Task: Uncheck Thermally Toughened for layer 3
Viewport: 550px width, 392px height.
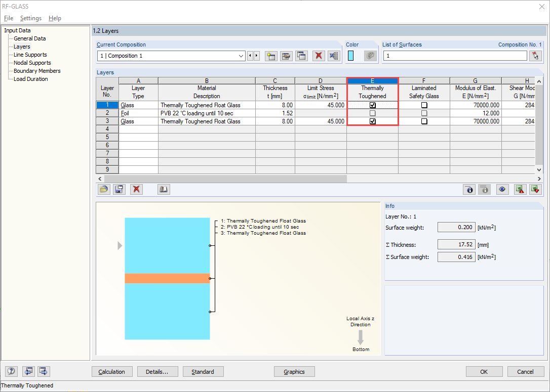Action: [373, 121]
